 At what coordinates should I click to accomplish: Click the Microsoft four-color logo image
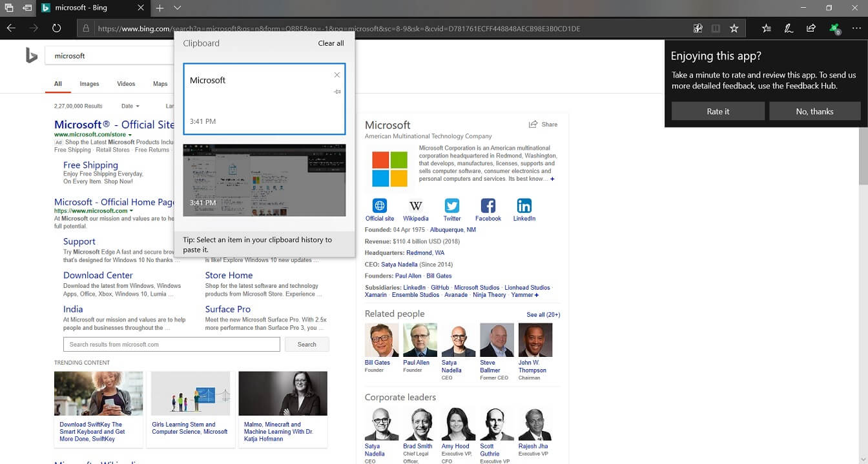click(390, 169)
